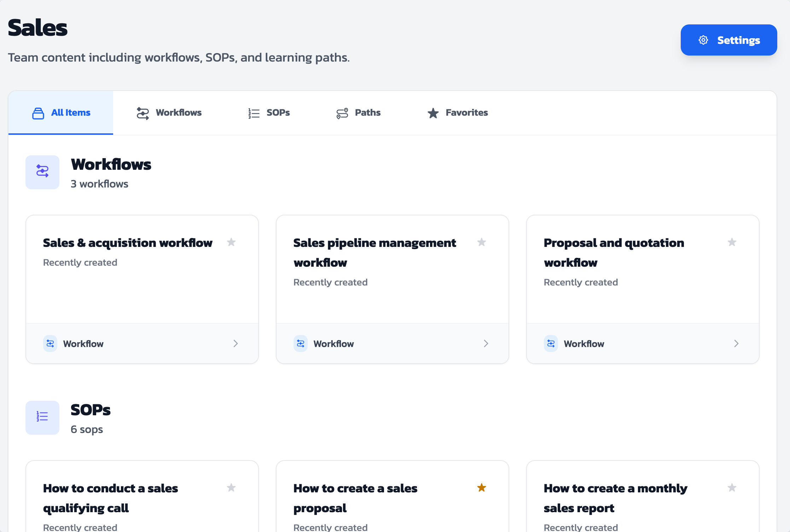
Task: Click the All Items stack icon
Action: click(38, 113)
